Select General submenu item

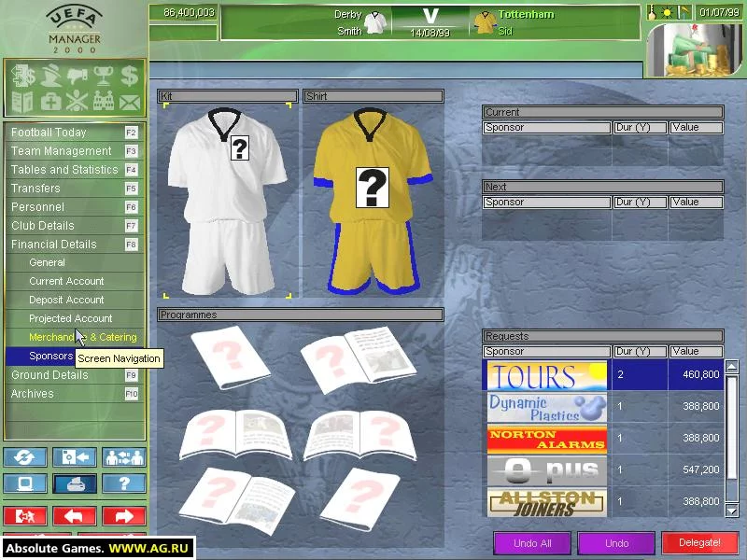pos(75,262)
